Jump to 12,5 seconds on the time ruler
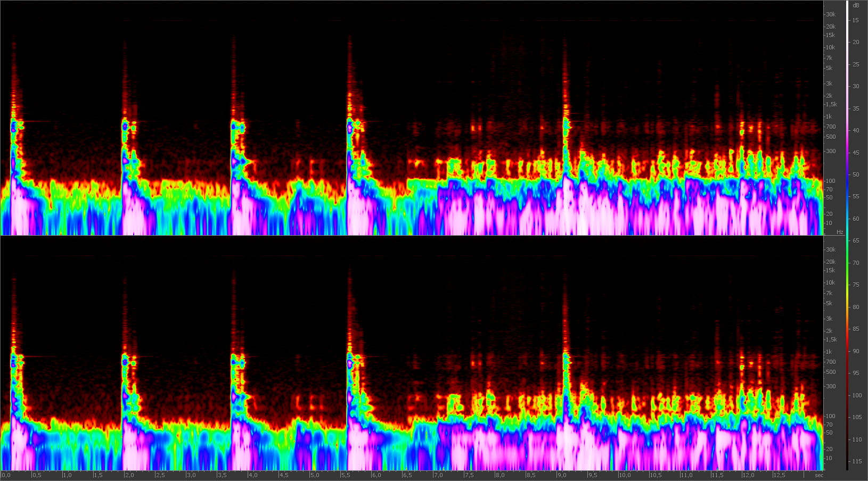Viewport: 868px width, 481px height. point(779,475)
